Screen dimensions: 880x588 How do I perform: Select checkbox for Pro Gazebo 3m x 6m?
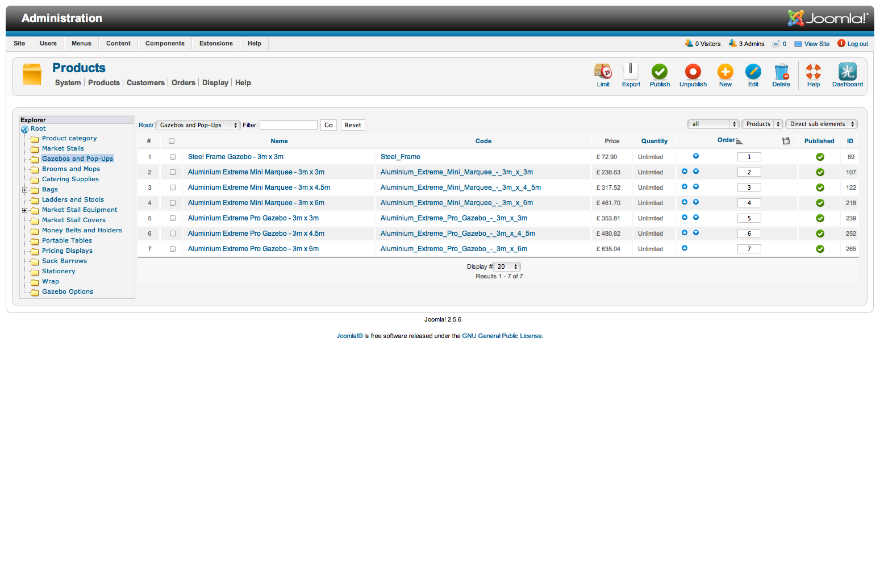tap(173, 249)
